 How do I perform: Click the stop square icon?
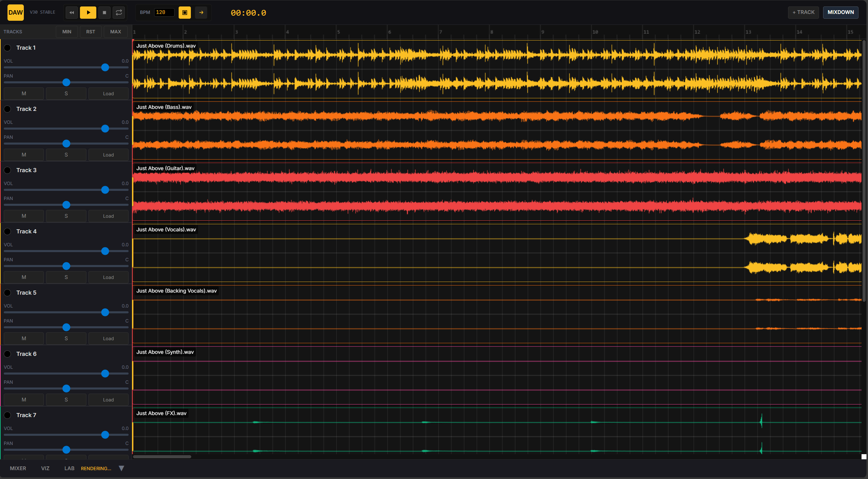click(x=104, y=13)
